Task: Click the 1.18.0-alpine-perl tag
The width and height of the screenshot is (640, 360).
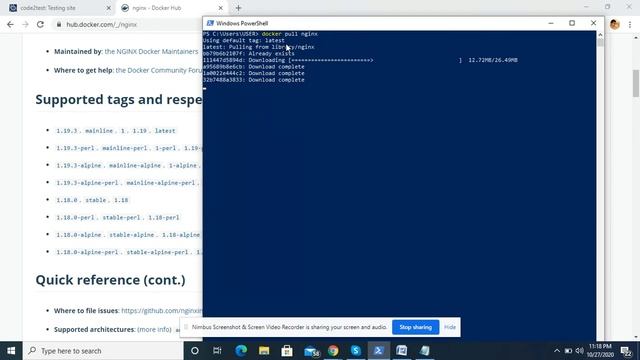Action: (x=87, y=252)
